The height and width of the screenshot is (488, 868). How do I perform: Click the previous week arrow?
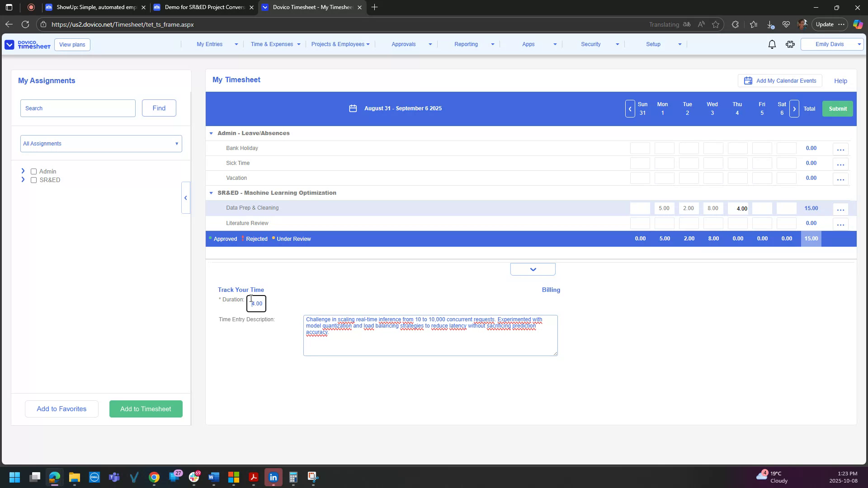(630, 108)
